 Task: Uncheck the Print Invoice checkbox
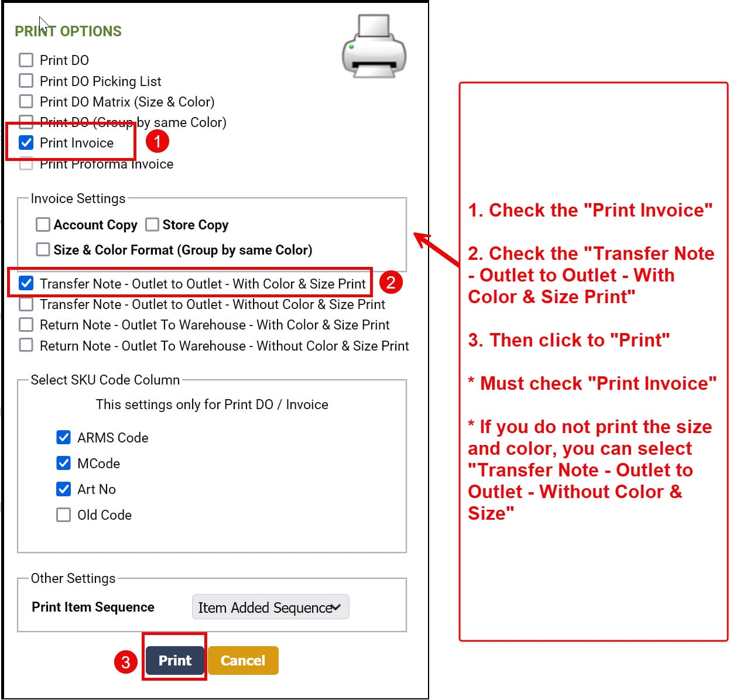pos(26,142)
